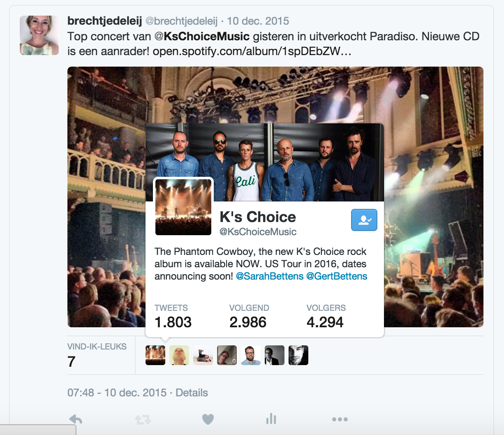
Task: Open the bald man liker's avatar
Action: [179, 355]
